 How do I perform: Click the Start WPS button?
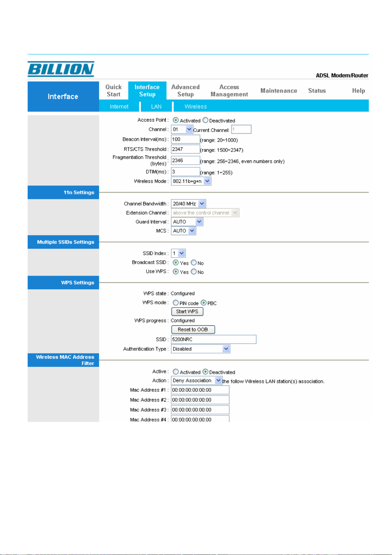(187, 312)
